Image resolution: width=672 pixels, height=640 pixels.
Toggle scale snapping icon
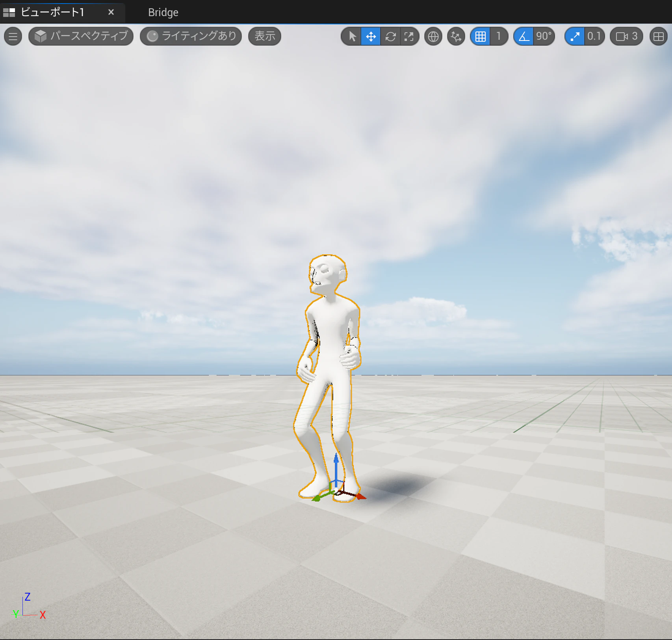click(x=575, y=37)
